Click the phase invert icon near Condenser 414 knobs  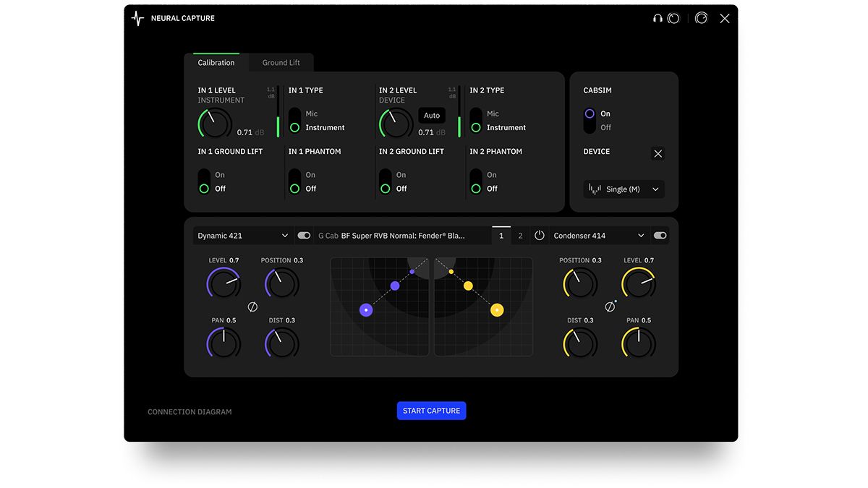[x=611, y=307]
